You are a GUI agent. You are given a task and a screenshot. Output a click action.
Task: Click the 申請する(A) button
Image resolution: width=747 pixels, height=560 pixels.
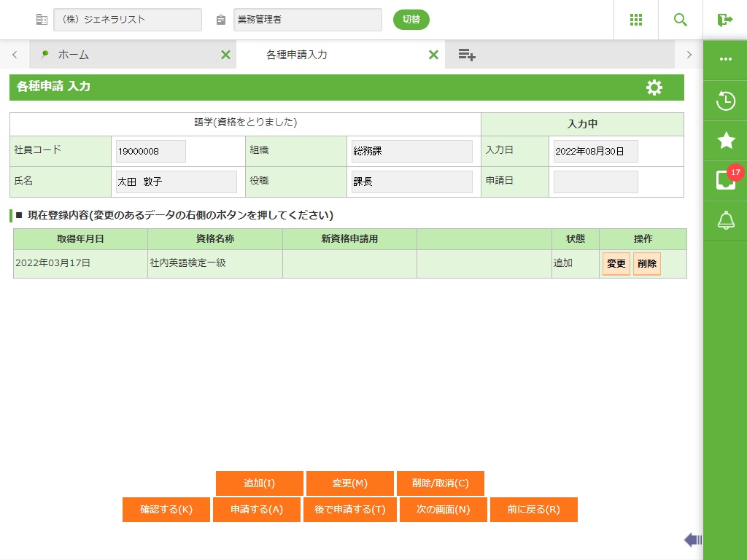tap(257, 510)
